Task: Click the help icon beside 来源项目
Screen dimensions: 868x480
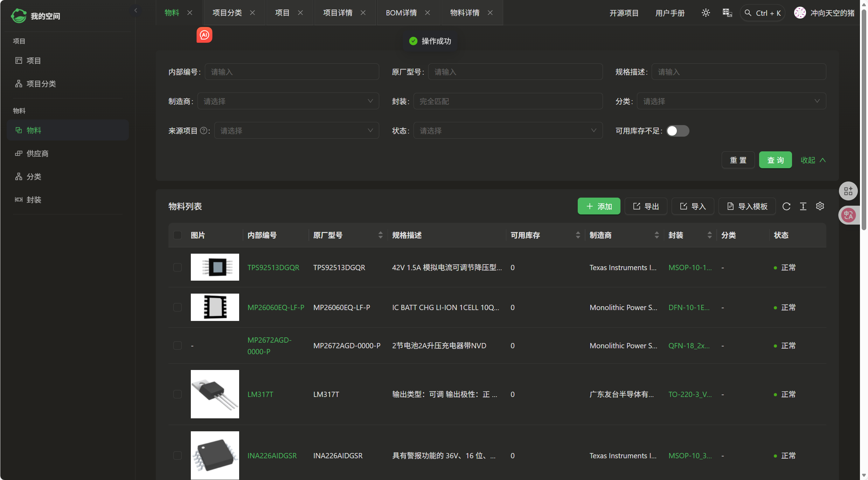Action: pyautogui.click(x=203, y=131)
